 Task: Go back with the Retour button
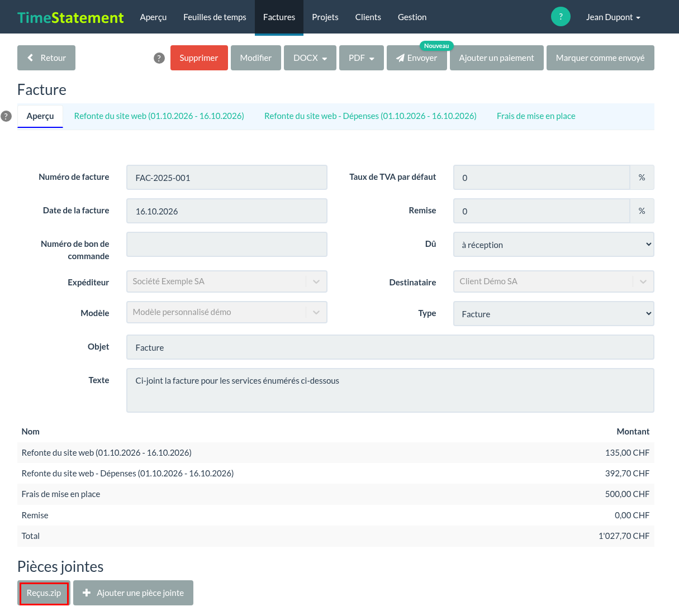click(46, 58)
